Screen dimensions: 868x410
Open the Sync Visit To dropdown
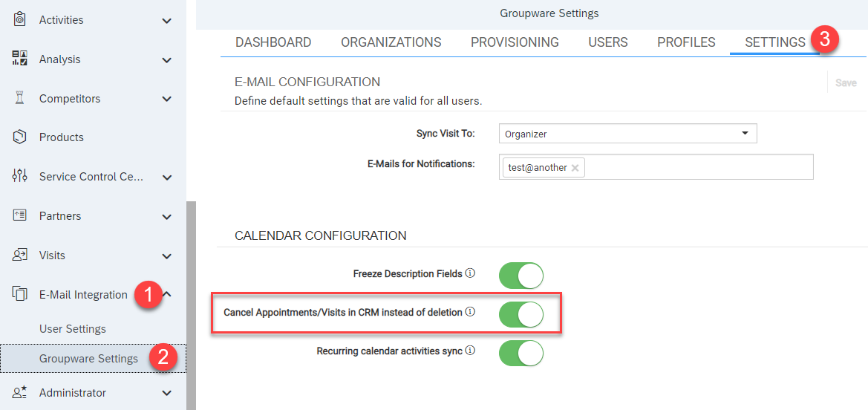coord(627,134)
